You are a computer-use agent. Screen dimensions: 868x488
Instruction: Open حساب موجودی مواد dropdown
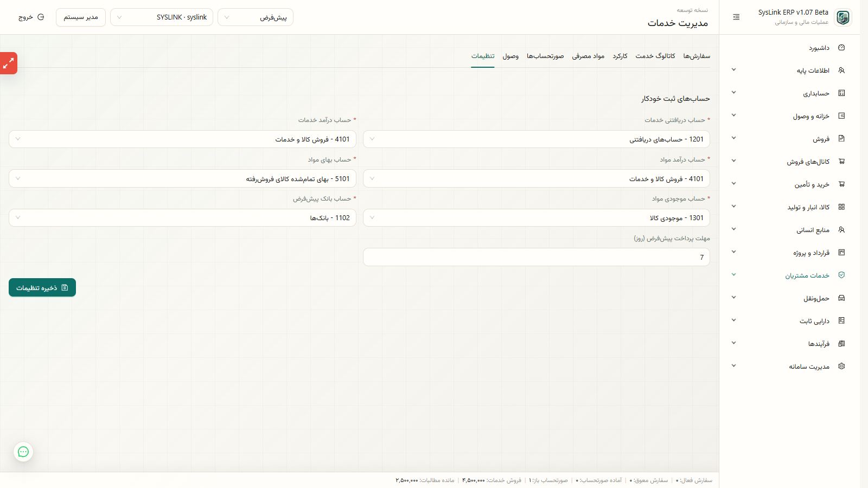[x=537, y=217]
